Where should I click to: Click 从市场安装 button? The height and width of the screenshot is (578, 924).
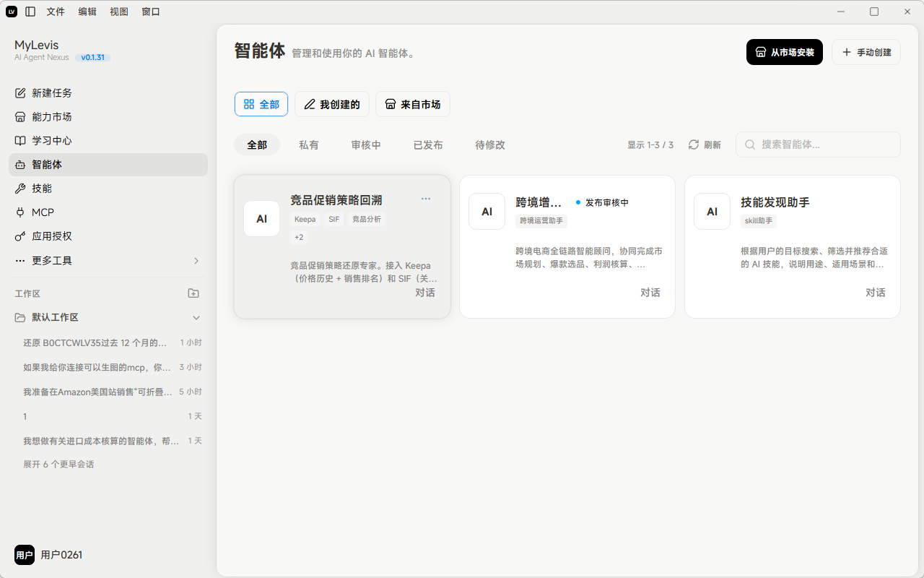[785, 52]
